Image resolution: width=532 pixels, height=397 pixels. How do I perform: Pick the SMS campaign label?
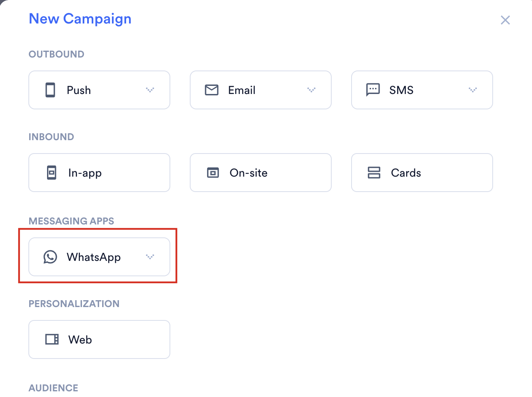point(401,90)
